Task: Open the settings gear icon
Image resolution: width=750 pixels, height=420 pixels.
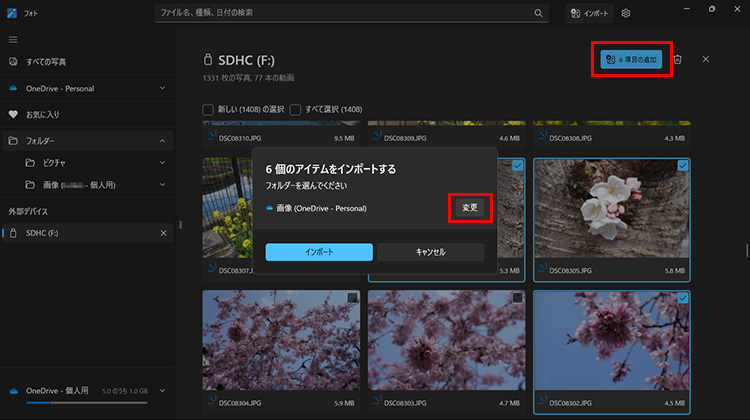Action: point(626,13)
